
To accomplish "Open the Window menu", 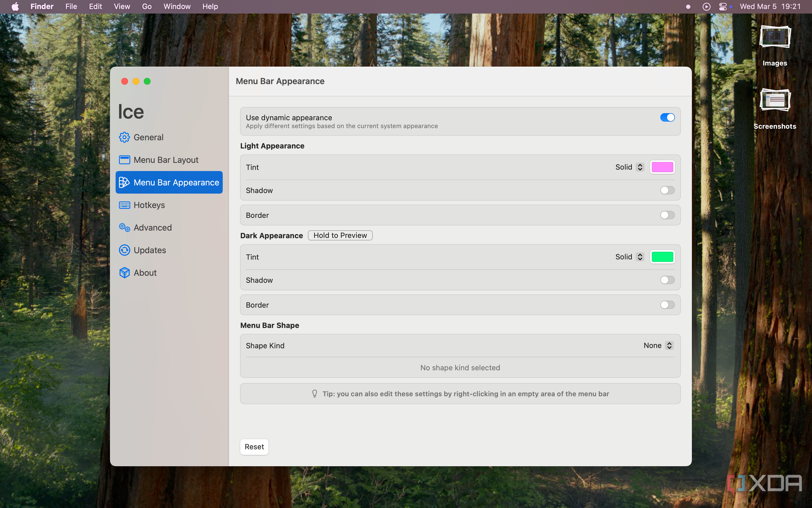I will pyautogui.click(x=177, y=6).
